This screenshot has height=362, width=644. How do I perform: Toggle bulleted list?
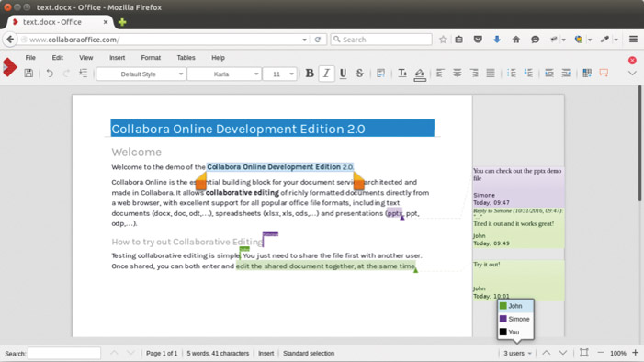coord(512,74)
